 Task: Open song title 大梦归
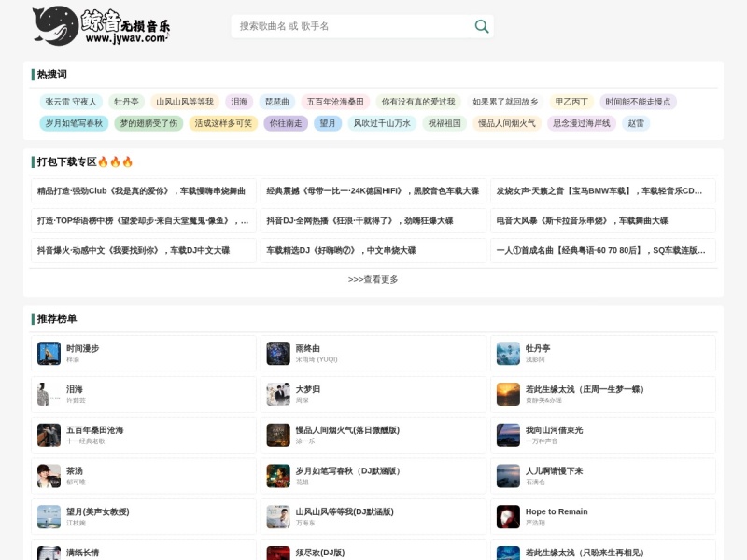coord(308,389)
